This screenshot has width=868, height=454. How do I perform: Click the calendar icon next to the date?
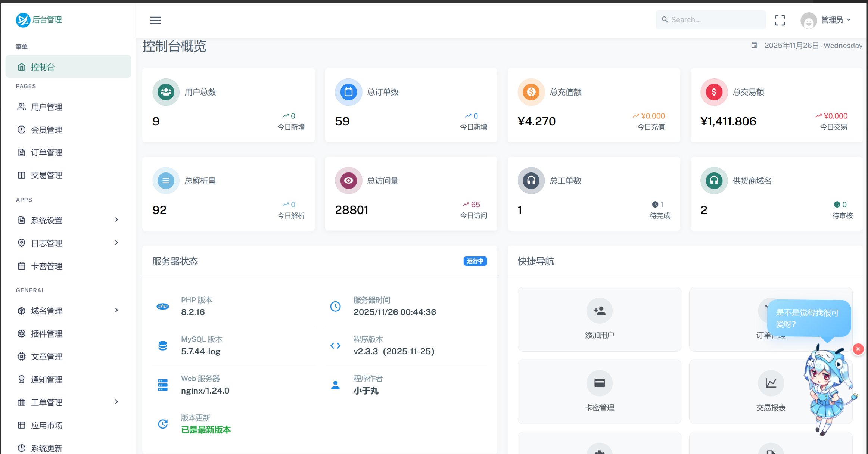tap(754, 45)
